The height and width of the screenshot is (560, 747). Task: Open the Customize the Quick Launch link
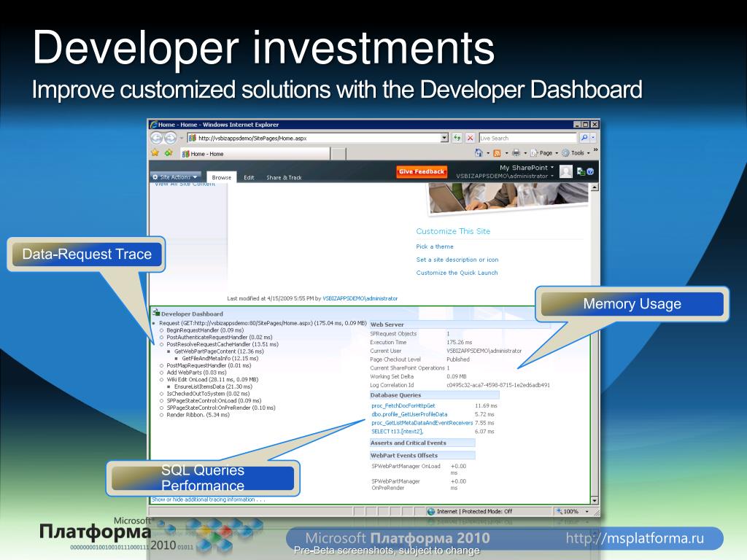pos(457,273)
